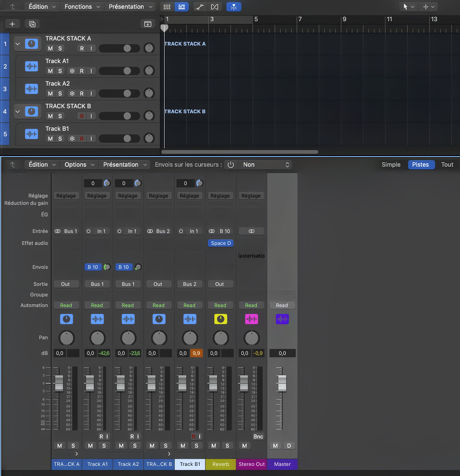
Task: Show automation via the toolbar curve icon
Action: (x=200, y=7)
